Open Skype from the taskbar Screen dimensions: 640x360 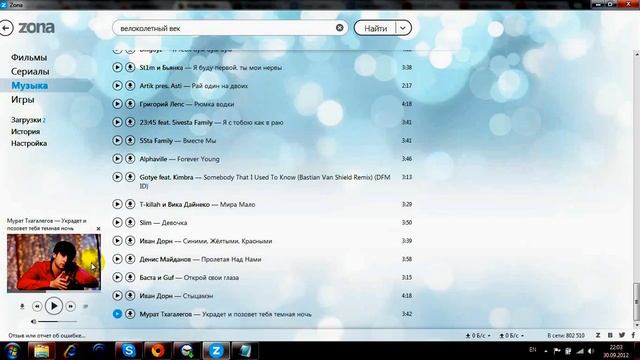[129, 350]
